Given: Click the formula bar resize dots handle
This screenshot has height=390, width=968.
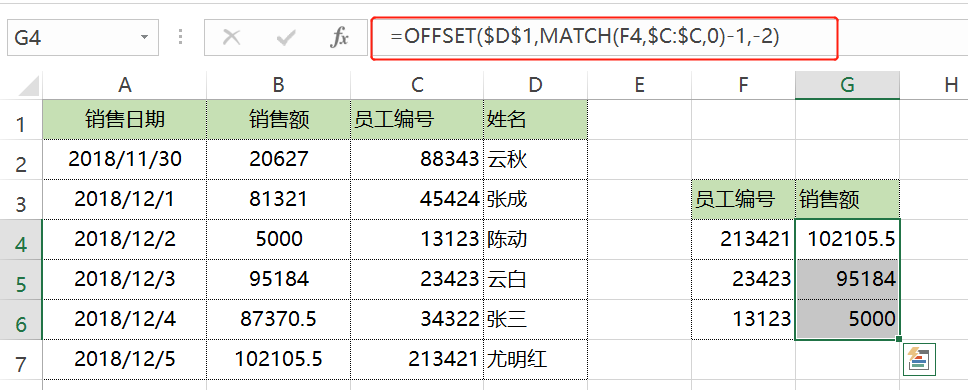Looking at the screenshot, I should point(180,38).
